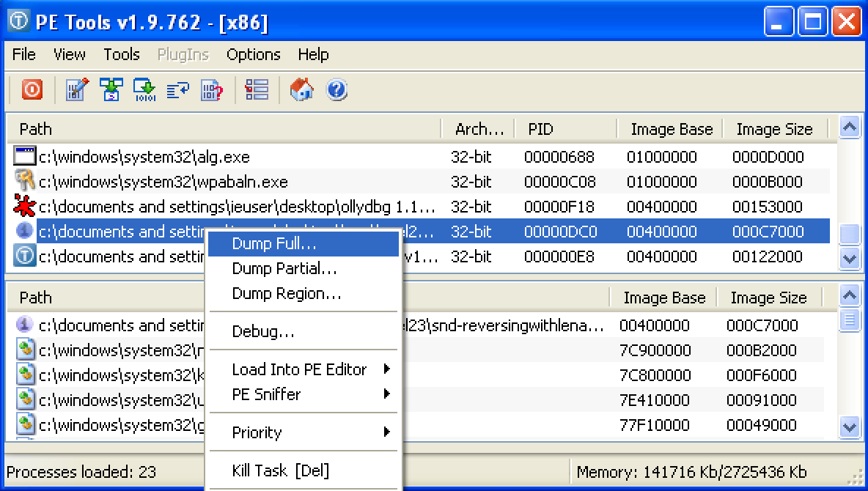Click module list scrollbar up arrow
This screenshot has width=868, height=491.
click(x=850, y=295)
